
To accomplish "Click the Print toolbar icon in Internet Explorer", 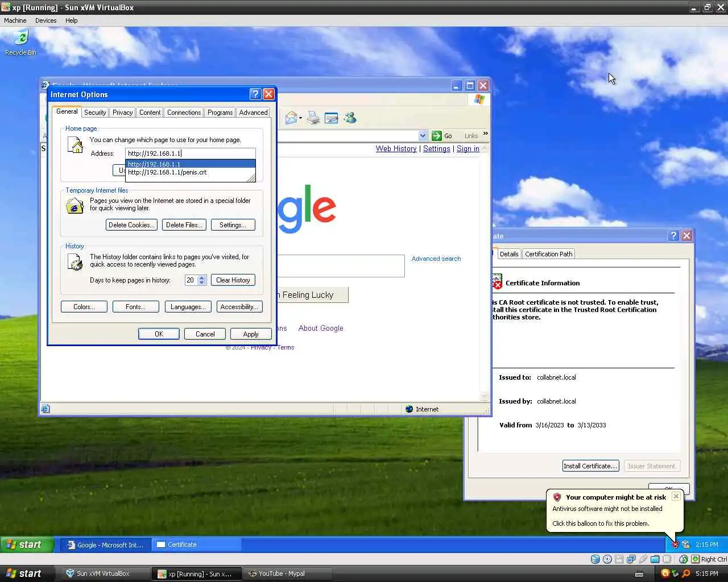I will pos(313,118).
